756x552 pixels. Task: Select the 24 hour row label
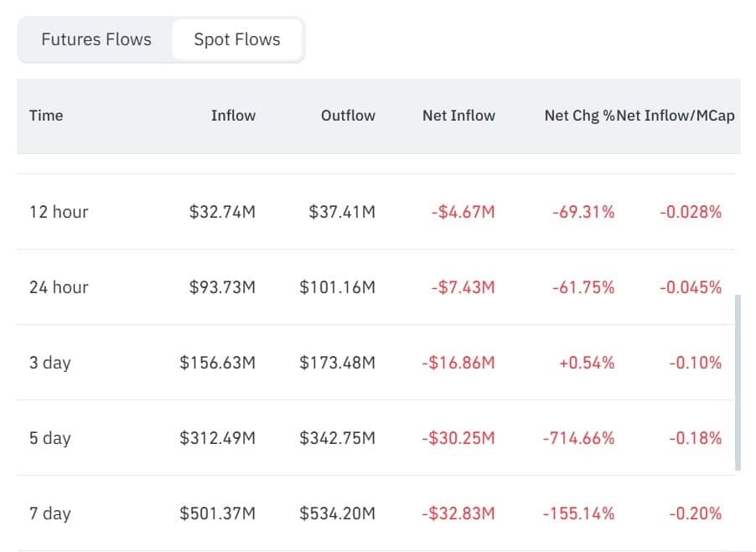point(59,287)
